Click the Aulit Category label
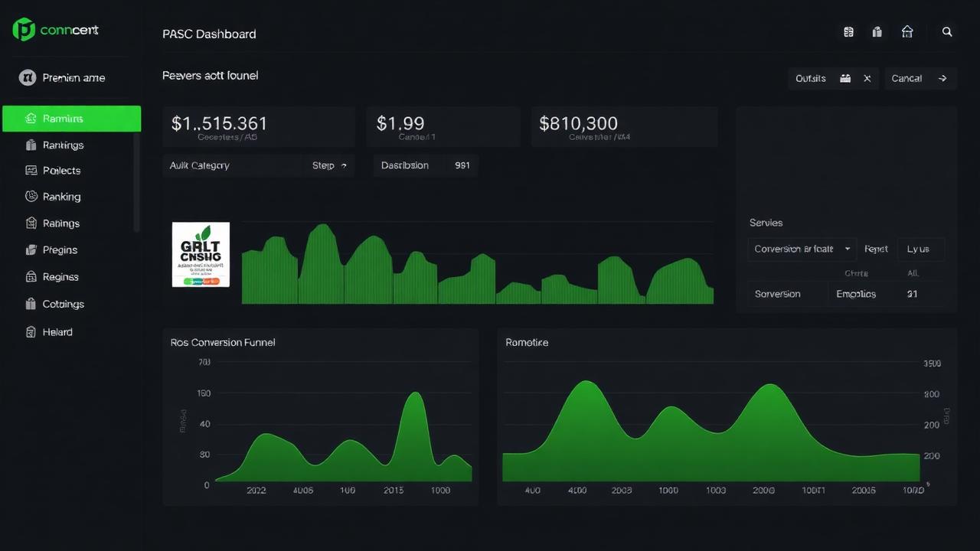The height and width of the screenshot is (551, 980). coord(200,165)
